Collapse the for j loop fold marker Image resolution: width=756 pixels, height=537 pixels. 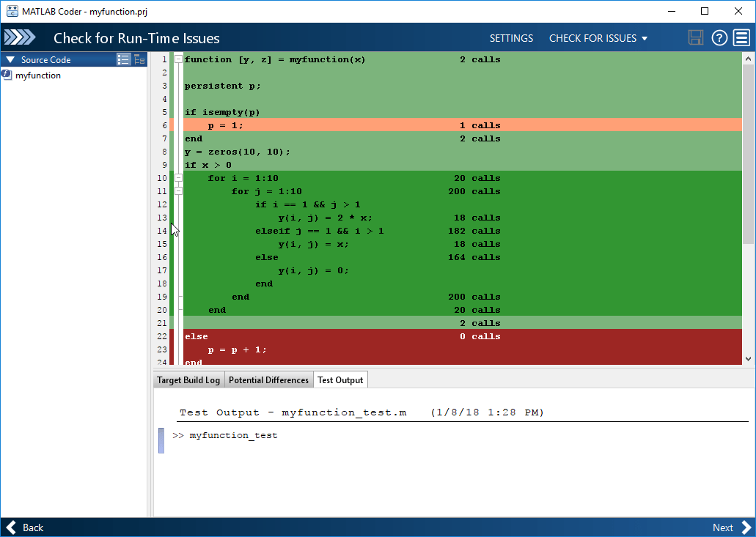pyautogui.click(x=178, y=191)
